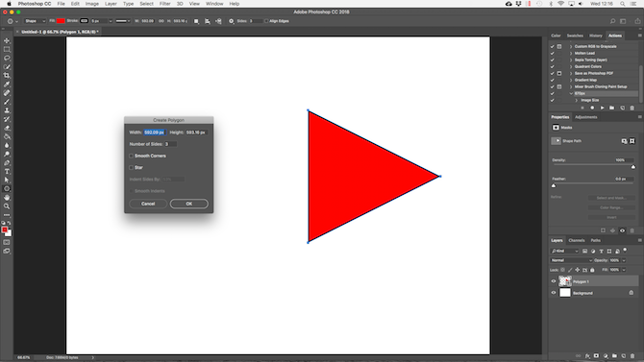Open the Normal blend mode dropdown
The image size is (644, 362).
point(571,260)
